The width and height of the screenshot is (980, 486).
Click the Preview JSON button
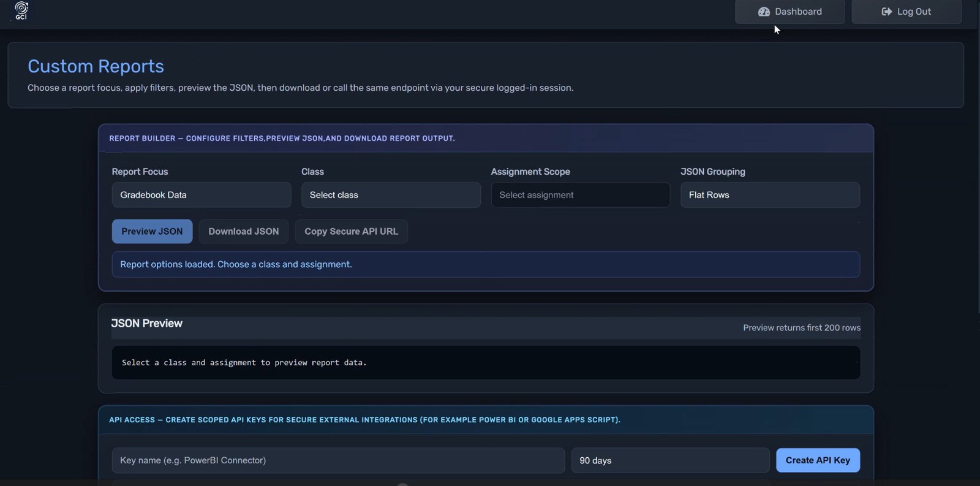tap(152, 231)
